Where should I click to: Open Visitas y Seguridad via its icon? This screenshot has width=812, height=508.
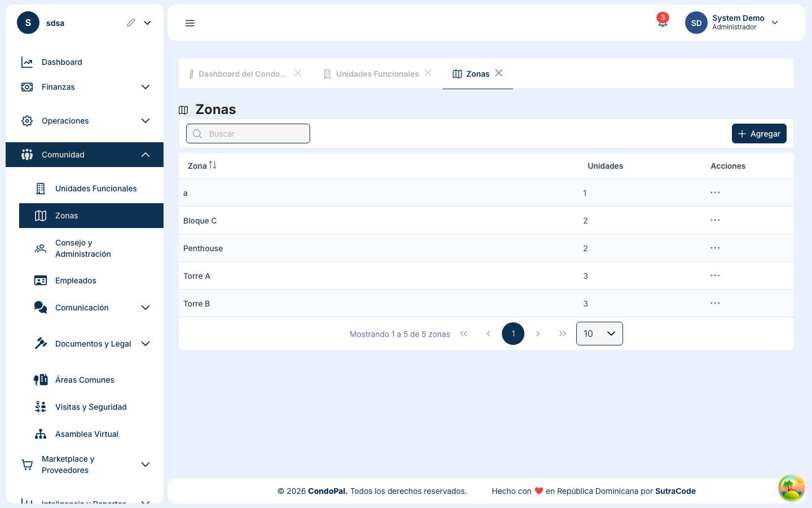click(40, 406)
